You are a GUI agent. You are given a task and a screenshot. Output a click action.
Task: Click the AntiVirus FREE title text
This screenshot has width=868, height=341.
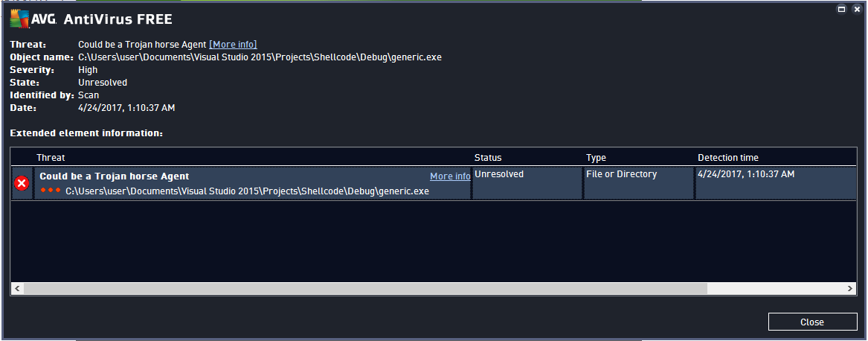(x=118, y=19)
